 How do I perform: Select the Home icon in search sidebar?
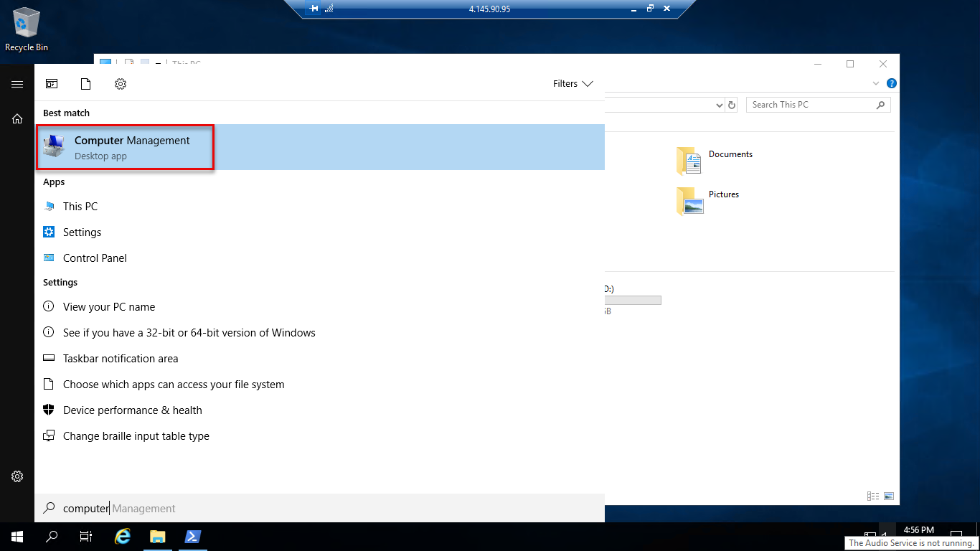pyautogui.click(x=17, y=119)
